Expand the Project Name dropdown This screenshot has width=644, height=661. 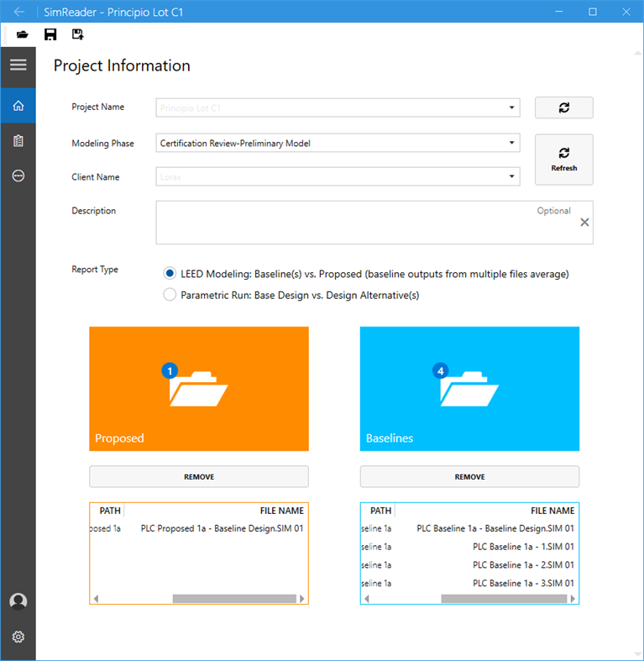(x=511, y=108)
